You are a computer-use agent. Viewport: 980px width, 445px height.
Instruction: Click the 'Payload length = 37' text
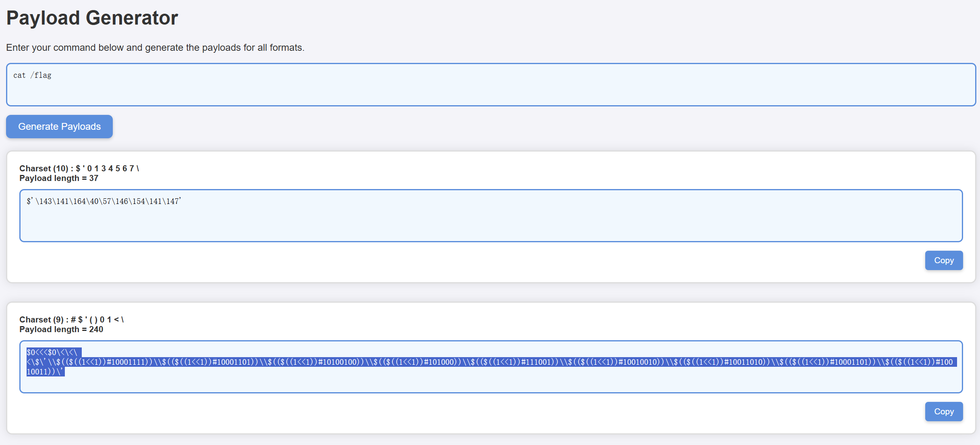[59, 178]
